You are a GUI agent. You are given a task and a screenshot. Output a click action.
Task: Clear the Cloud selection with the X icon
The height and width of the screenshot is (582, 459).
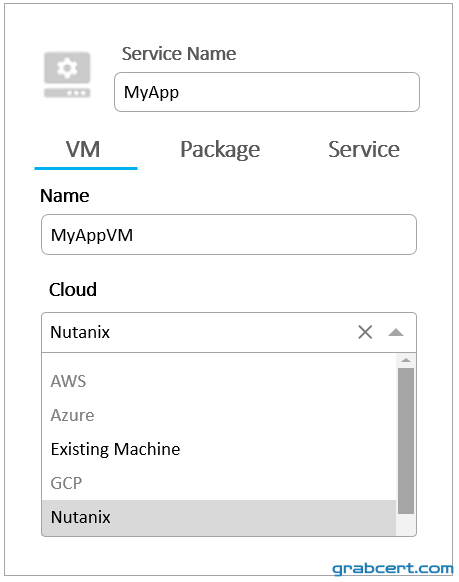tap(365, 332)
